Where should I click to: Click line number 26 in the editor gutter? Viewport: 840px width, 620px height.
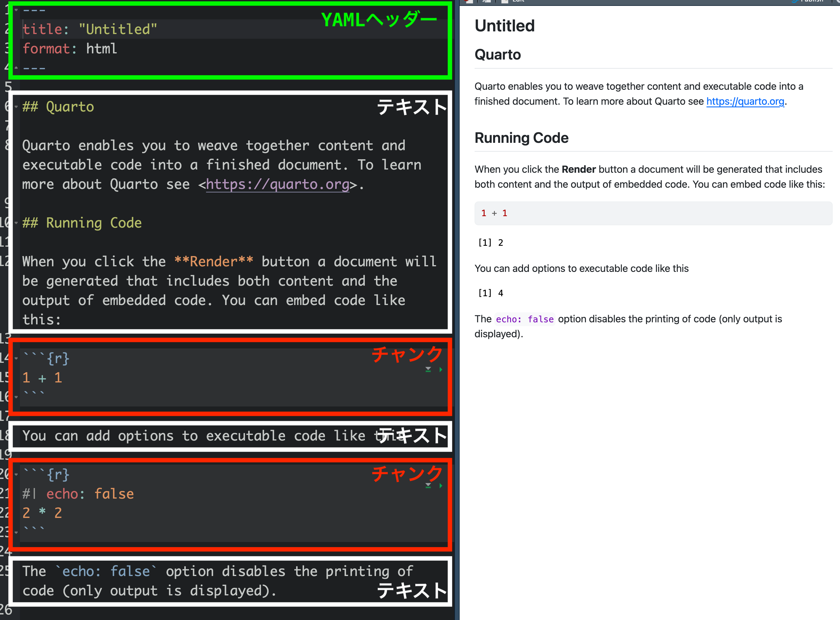[6, 610]
